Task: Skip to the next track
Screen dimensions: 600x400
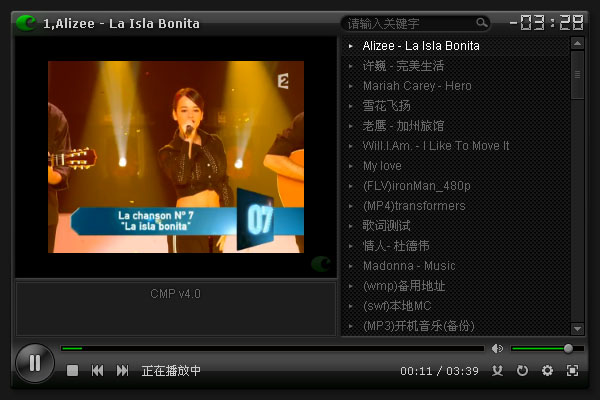Action: pyautogui.click(x=122, y=371)
